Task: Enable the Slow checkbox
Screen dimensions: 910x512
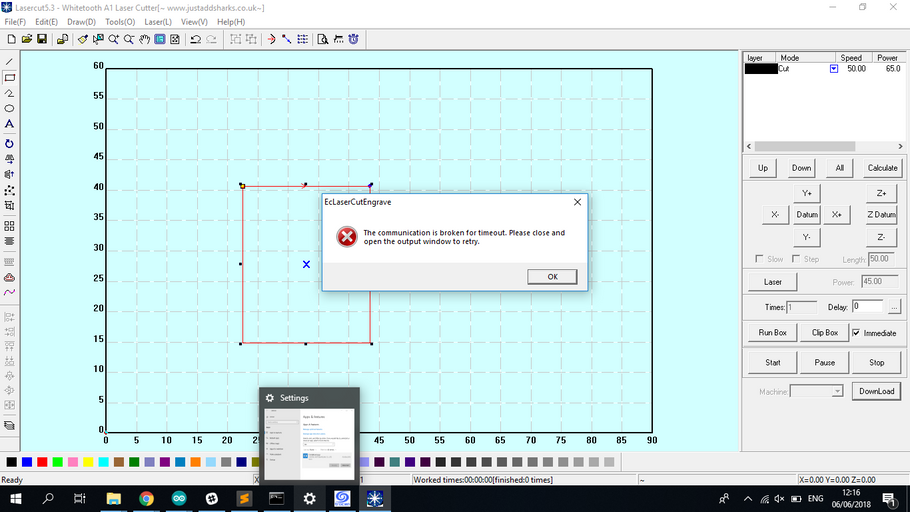Action: (760, 259)
